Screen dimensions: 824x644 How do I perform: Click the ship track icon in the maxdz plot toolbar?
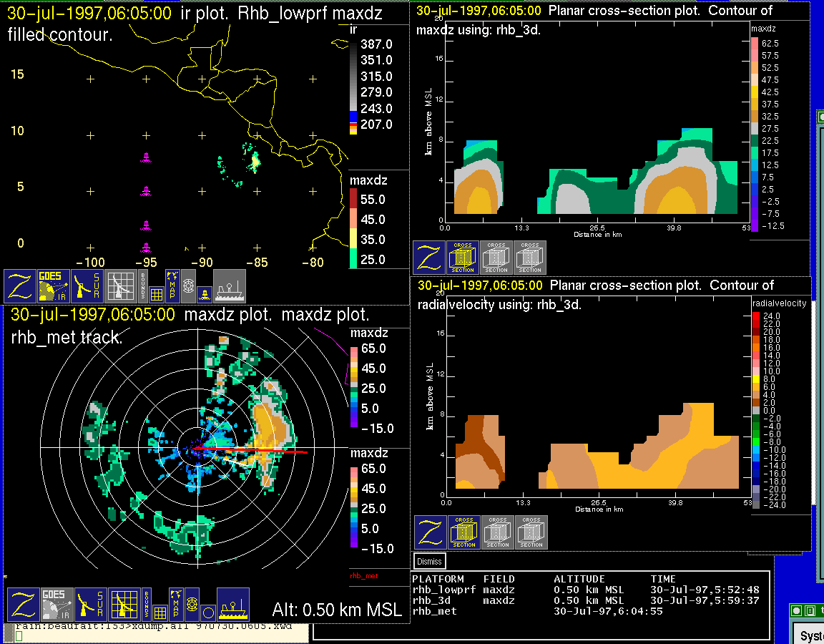pos(232,605)
